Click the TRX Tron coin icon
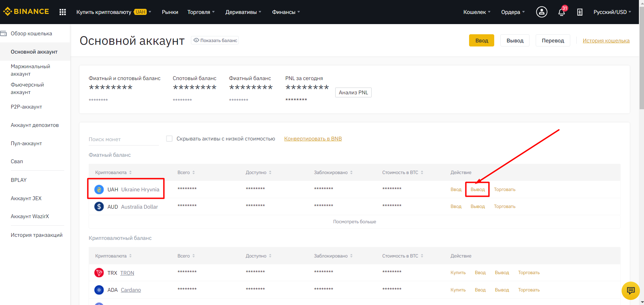This screenshot has height=305, width=644. pyautogui.click(x=99, y=272)
